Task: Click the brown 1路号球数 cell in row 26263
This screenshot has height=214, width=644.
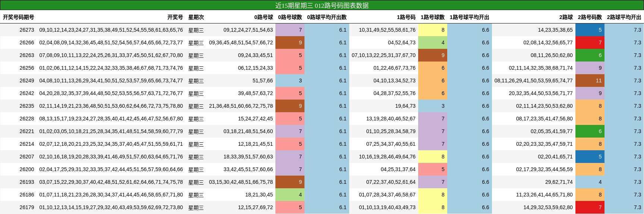Action: tap(433, 55)
